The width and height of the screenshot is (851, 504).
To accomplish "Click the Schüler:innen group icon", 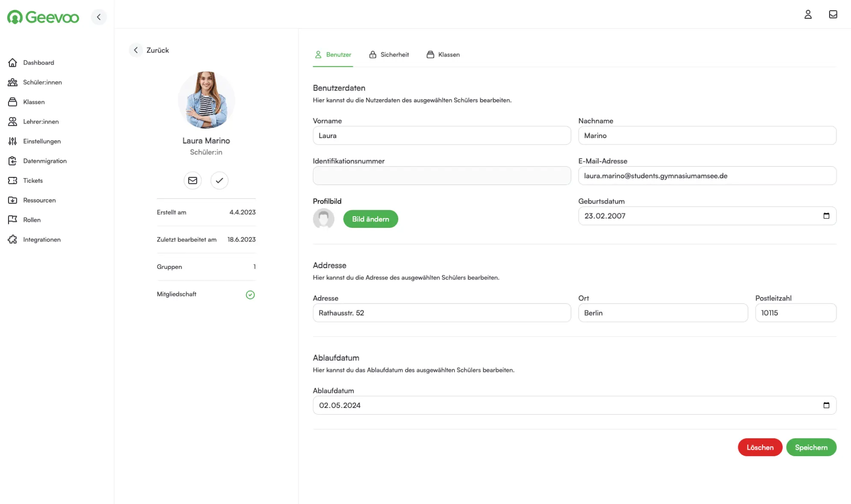I will click(x=13, y=83).
